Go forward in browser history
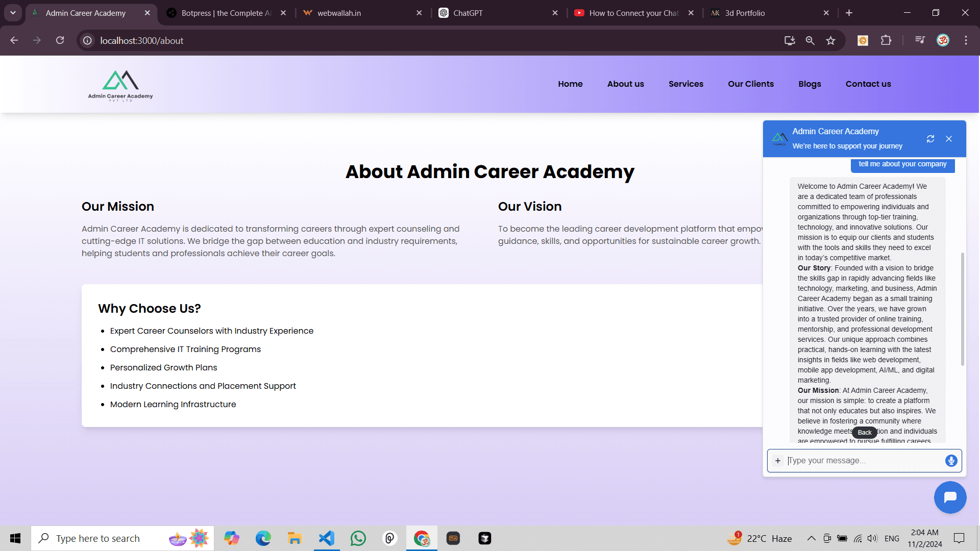980x551 pixels. point(37,40)
